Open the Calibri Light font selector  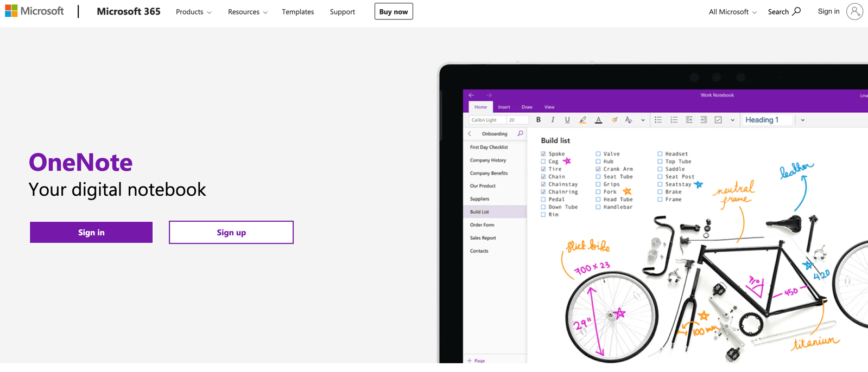coord(487,120)
